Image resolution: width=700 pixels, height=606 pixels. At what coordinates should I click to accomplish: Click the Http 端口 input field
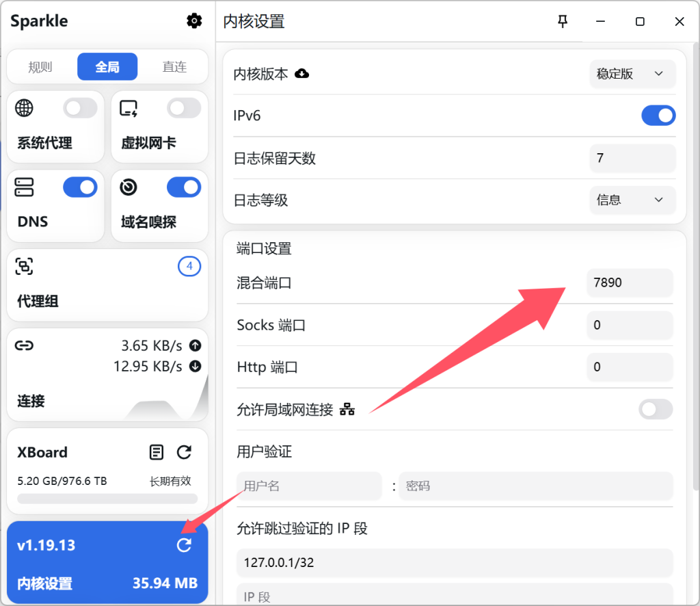coord(630,367)
